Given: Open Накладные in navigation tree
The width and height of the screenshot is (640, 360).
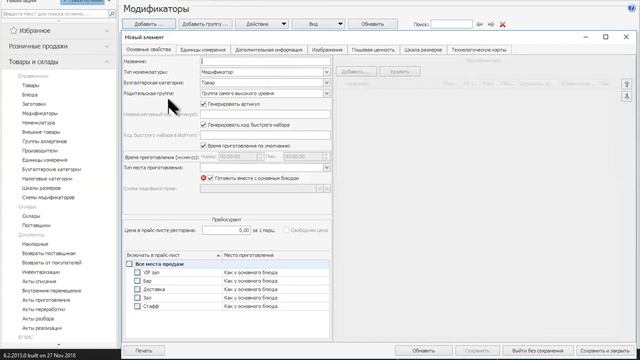Looking at the screenshot, I should click(35, 244).
